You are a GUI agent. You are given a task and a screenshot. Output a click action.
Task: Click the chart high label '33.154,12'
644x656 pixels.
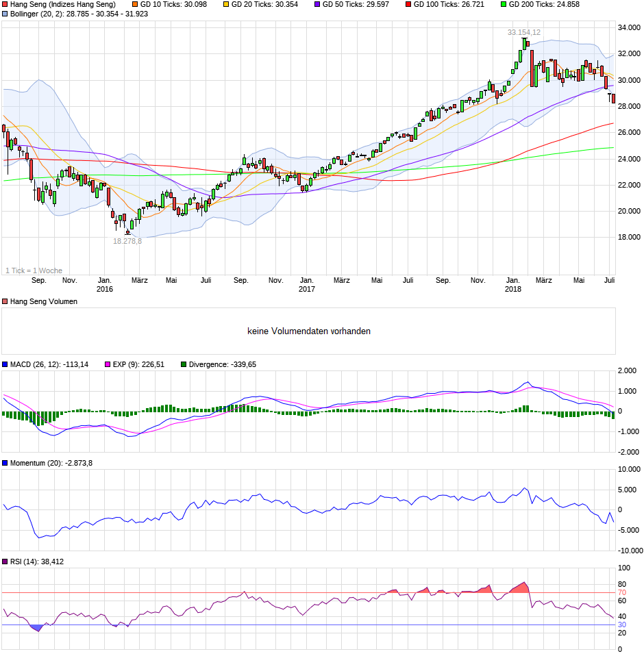(x=524, y=32)
